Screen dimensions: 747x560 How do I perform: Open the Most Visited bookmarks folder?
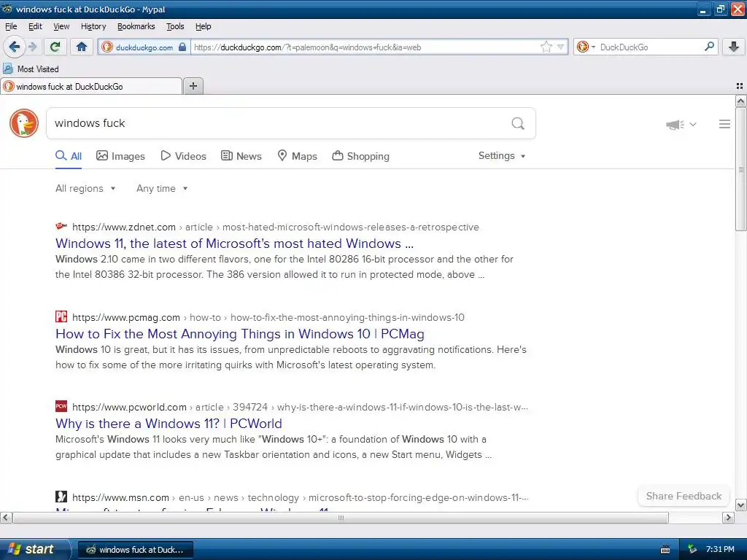click(x=31, y=69)
